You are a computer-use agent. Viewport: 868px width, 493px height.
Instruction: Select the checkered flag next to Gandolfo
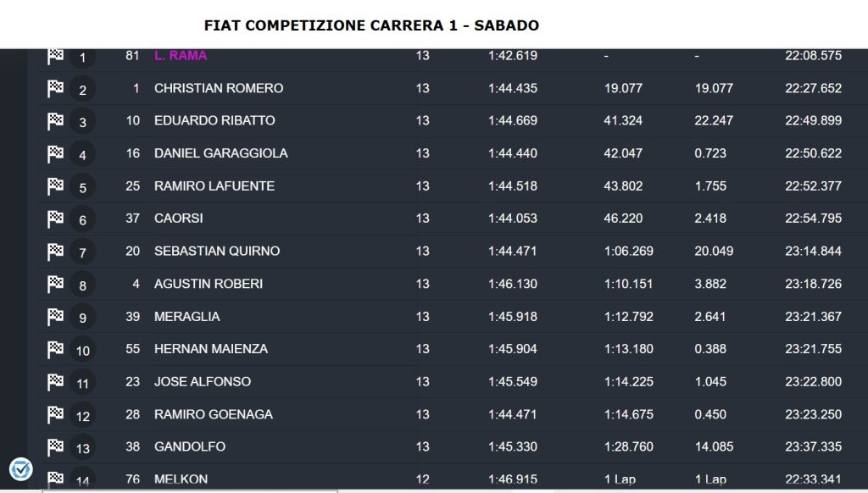point(56,446)
